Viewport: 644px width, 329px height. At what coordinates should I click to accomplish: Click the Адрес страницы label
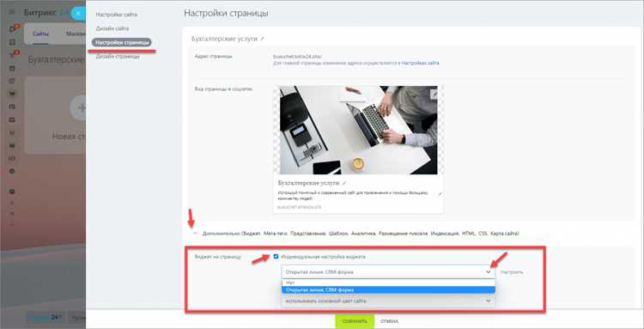click(214, 56)
